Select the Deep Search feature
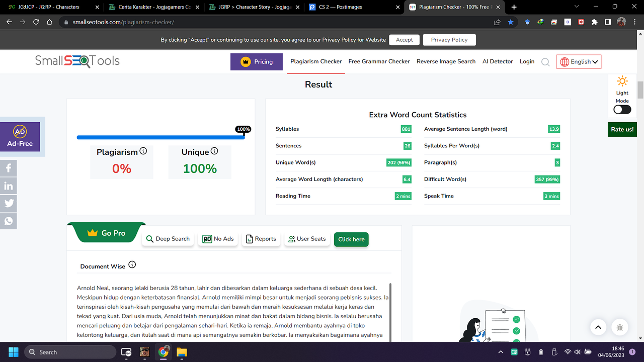This screenshot has height=362, width=644. click(x=168, y=239)
